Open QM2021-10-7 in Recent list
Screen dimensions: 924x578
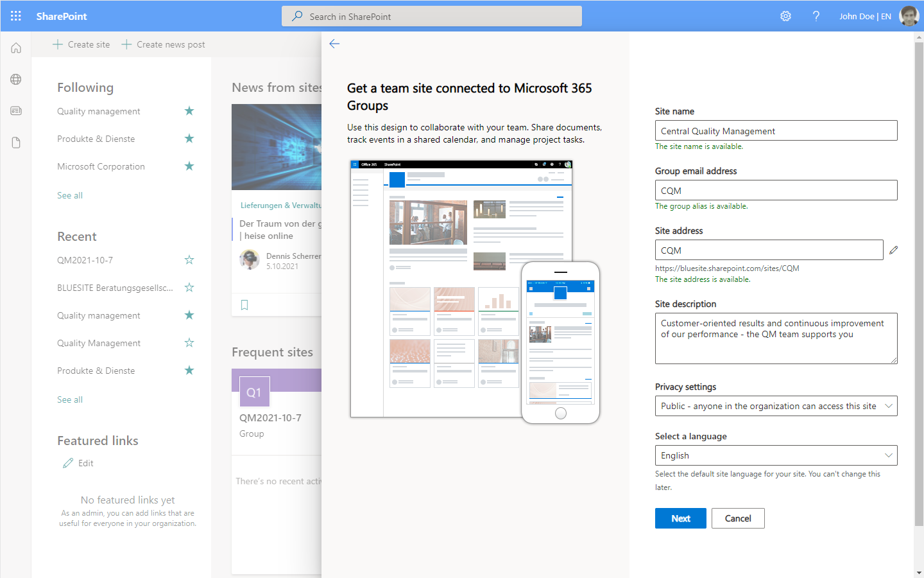pyautogui.click(x=85, y=260)
